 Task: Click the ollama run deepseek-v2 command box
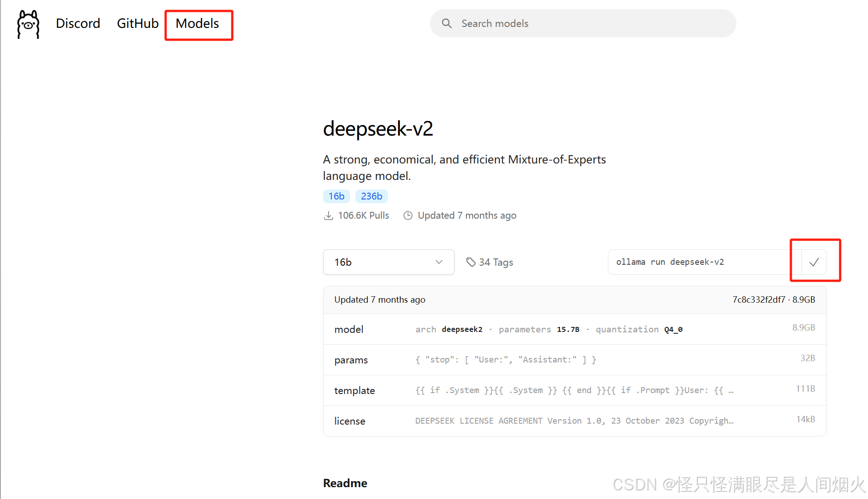[x=705, y=262]
